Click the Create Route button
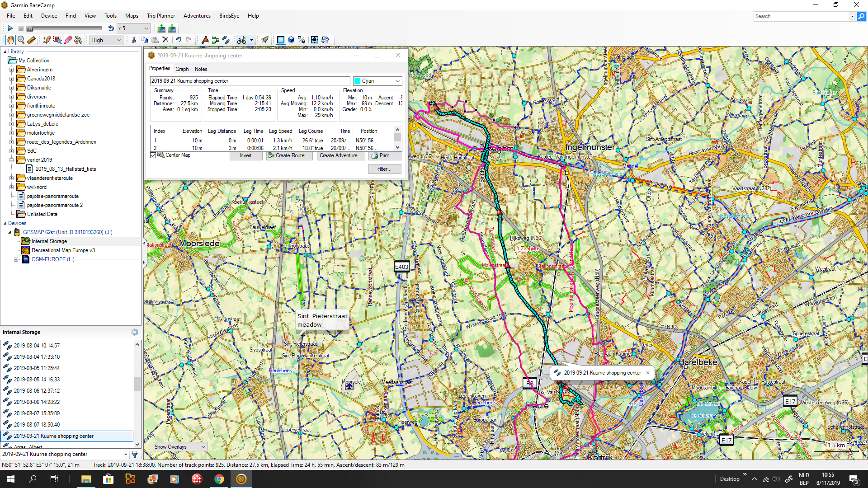 point(289,155)
